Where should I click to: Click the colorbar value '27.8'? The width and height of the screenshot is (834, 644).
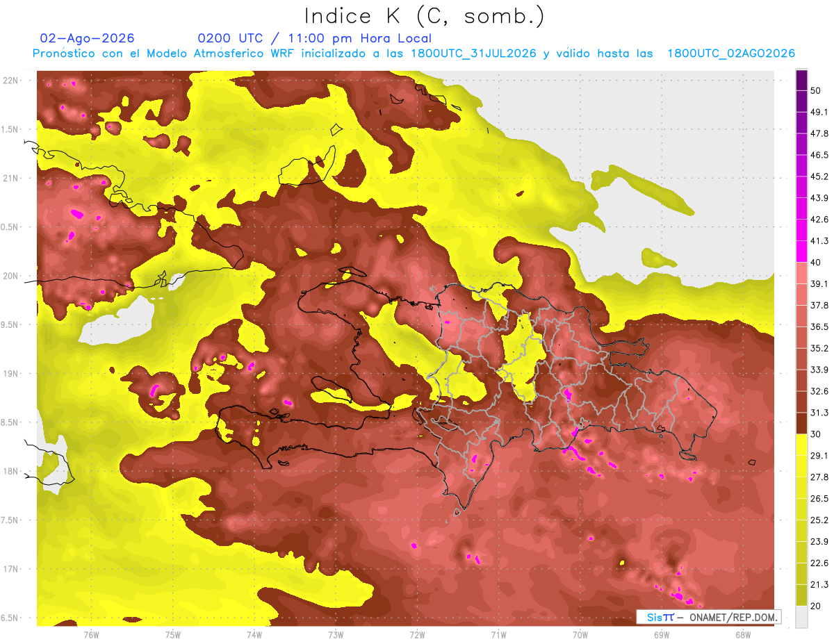click(x=820, y=477)
